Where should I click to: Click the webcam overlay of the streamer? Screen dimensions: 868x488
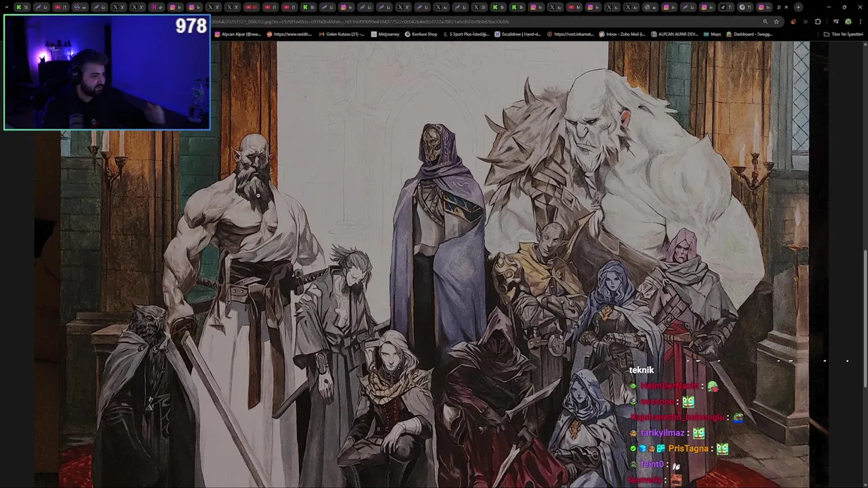coord(107,73)
